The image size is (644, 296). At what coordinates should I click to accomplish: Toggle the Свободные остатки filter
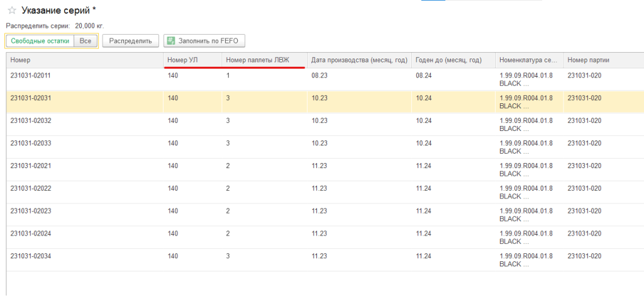coord(40,41)
